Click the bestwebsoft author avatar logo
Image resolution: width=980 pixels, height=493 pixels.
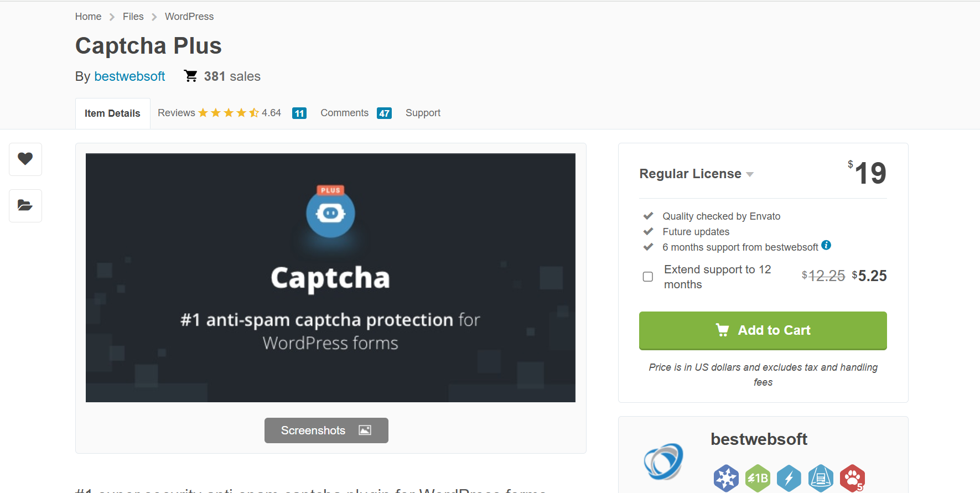pyautogui.click(x=663, y=461)
